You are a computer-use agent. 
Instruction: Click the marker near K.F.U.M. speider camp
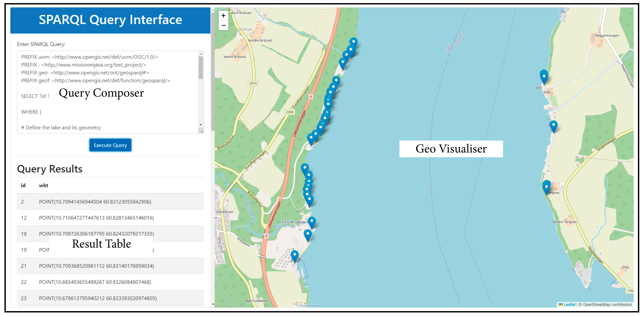coord(311,222)
